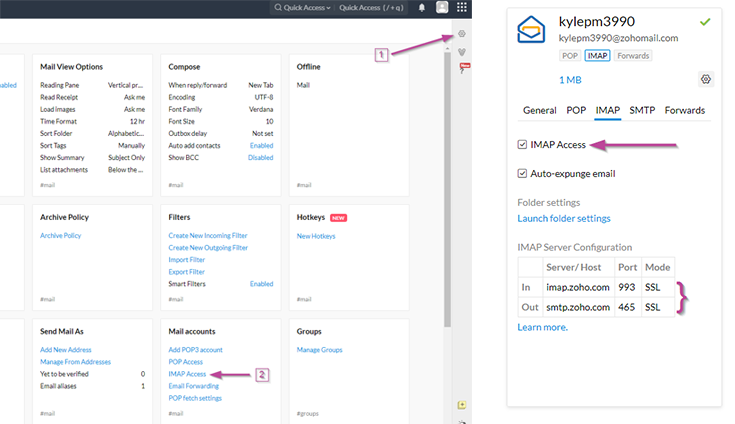This screenshot has width=735, height=424.
Task: Select the General tab
Action: pyautogui.click(x=539, y=110)
